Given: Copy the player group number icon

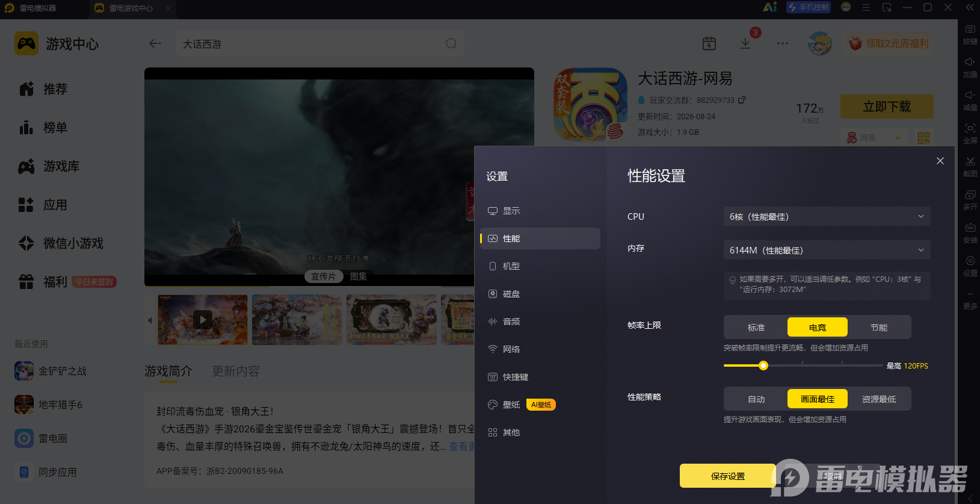Looking at the screenshot, I should [x=742, y=100].
